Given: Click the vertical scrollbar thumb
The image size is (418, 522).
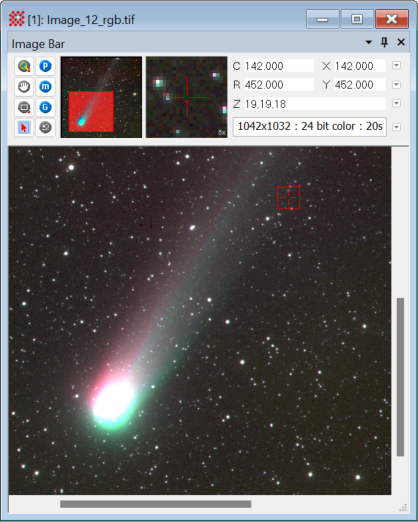Looking at the screenshot, I should pyautogui.click(x=400, y=377).
